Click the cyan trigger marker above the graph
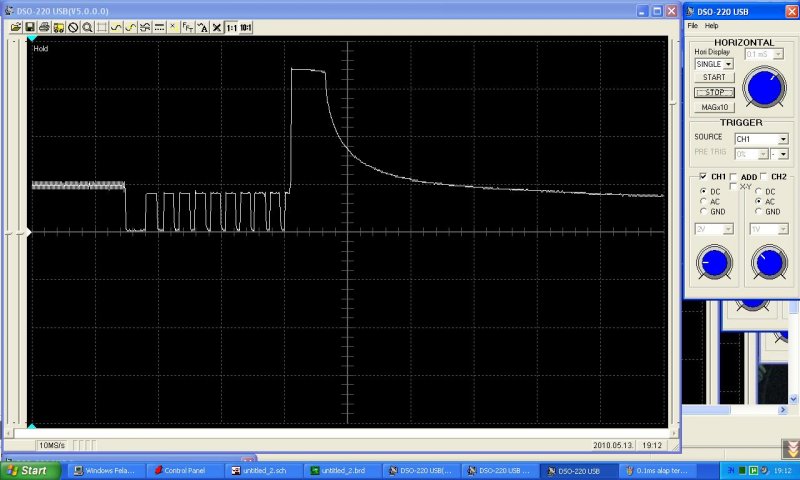 click(32, 39)
